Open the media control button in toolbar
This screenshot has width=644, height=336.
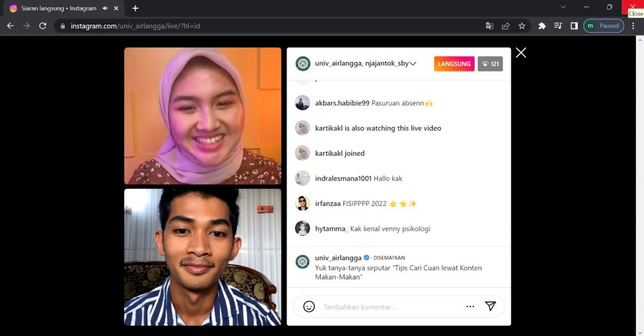(558, 26)
